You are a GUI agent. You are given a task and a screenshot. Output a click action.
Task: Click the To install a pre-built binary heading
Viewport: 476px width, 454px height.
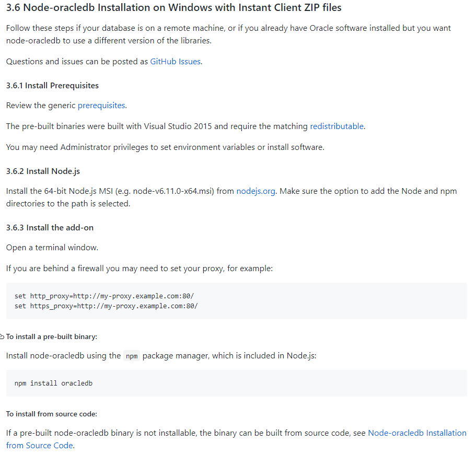tap(52, 336)
